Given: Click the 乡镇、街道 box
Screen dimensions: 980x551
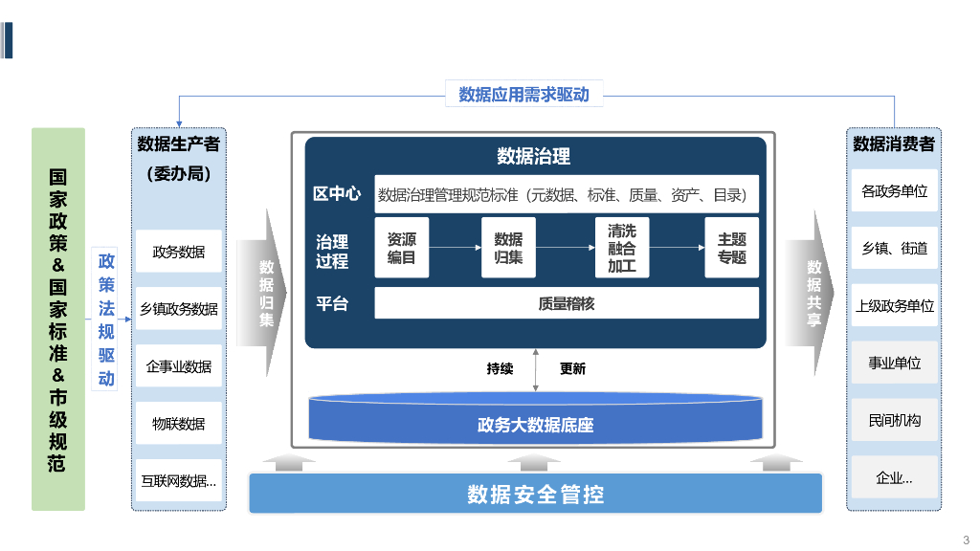Looking at the screenshot, I should 894,248.
